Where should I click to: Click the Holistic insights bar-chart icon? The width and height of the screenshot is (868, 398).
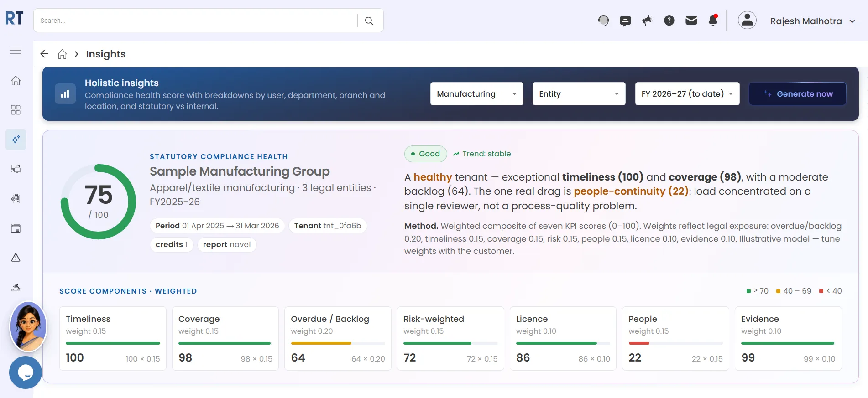(65, 94)
